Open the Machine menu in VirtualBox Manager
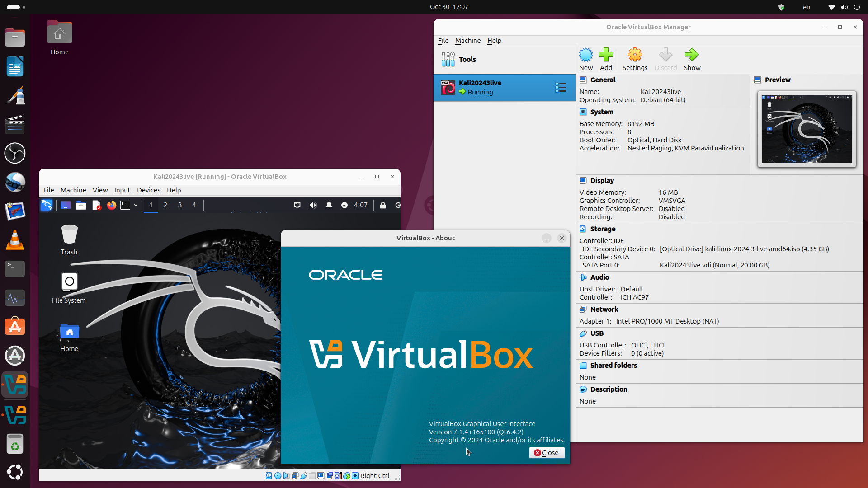Viewport: 868px width, 488px height. point(468,41)
